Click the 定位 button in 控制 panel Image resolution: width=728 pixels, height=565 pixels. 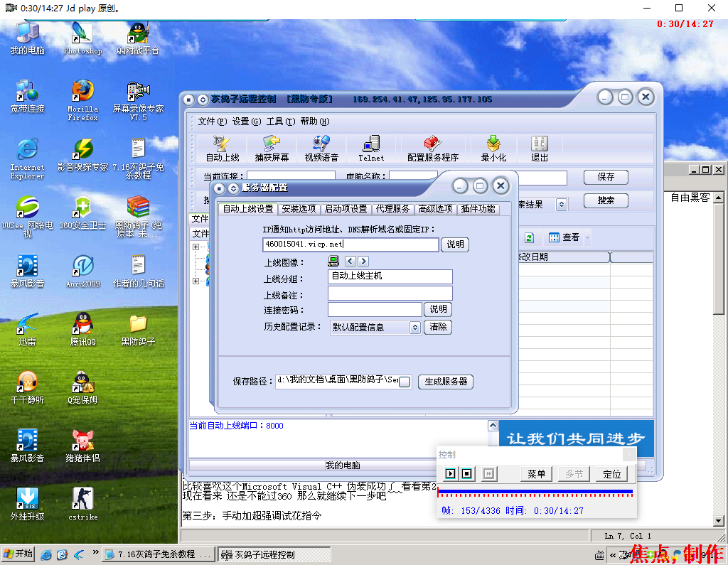[611, 474]
